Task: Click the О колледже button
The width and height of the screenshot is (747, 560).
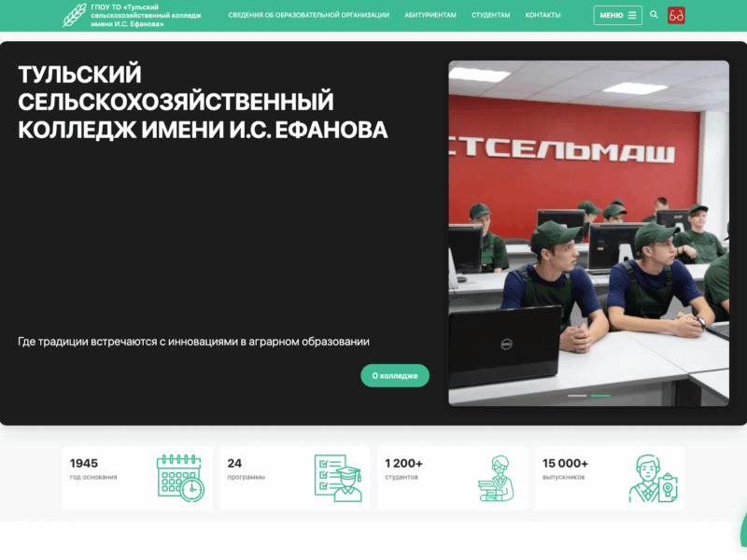Action: 395,376
